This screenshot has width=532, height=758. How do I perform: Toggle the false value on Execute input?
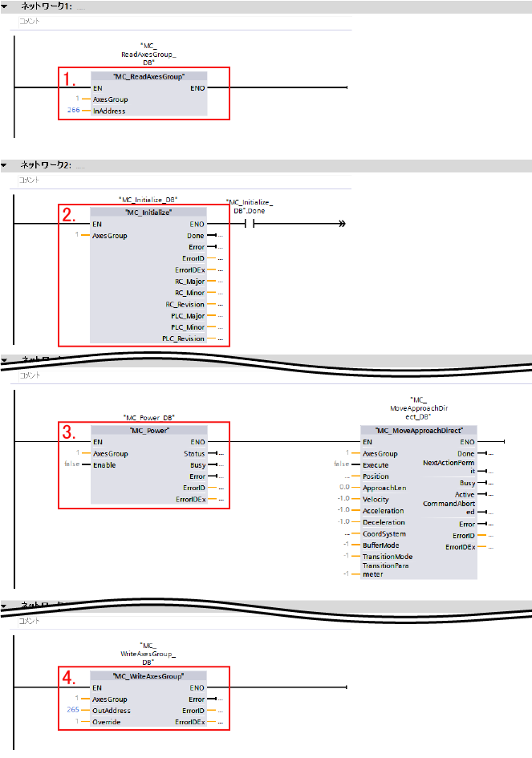point(341,464)
